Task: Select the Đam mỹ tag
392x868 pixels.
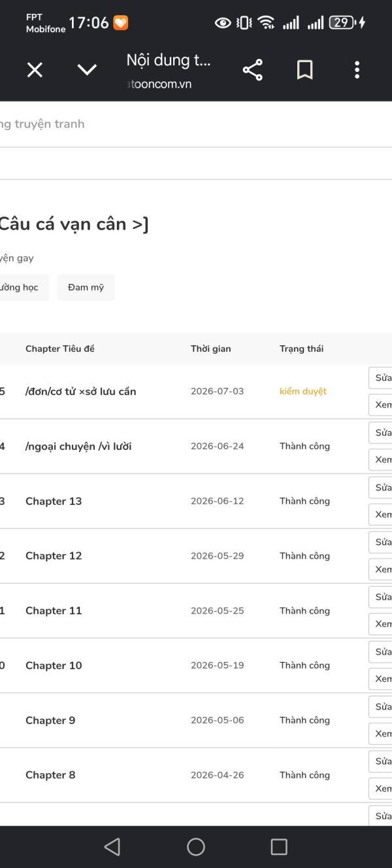Action: click(x=86, y=288)
